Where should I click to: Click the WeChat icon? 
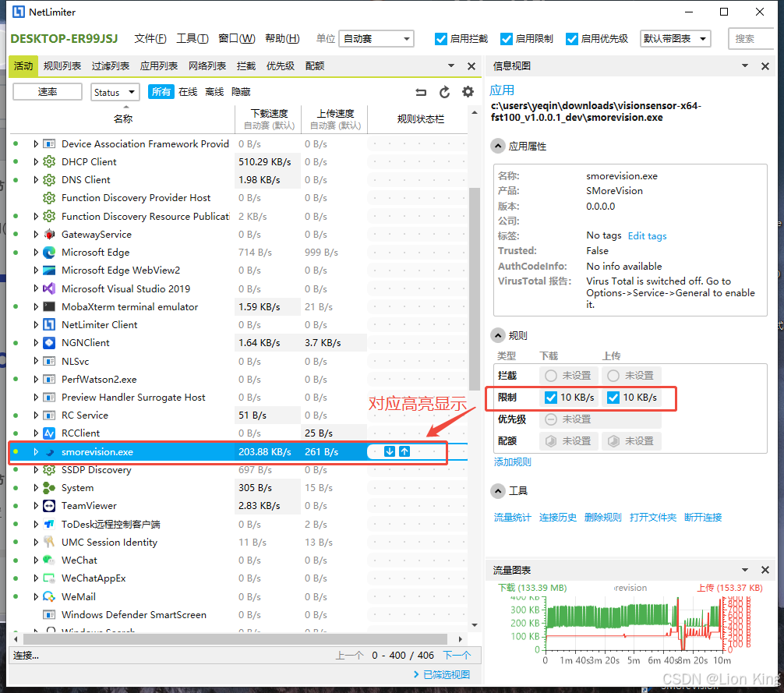[49, 560]
